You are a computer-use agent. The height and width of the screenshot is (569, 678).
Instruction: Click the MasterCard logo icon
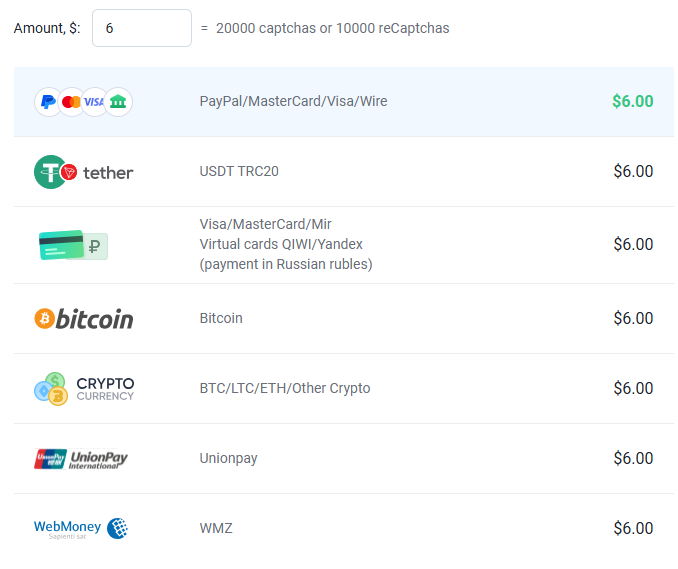point(71,101)
